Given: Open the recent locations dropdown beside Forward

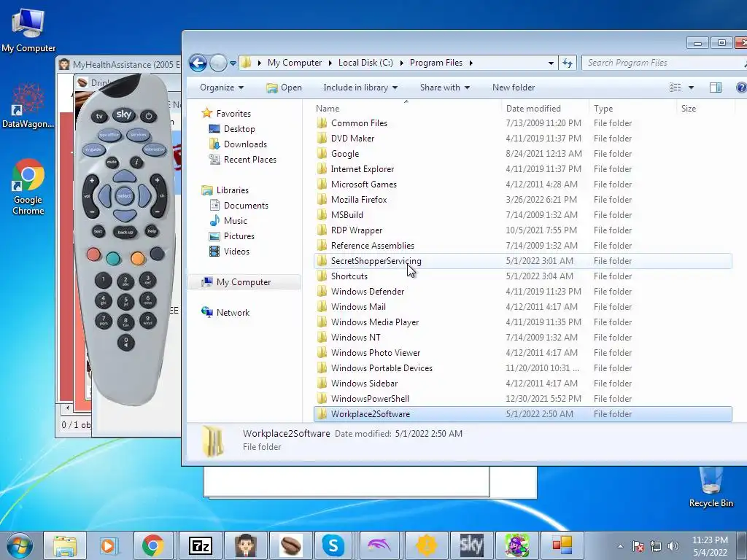Looking at the screenshot, I should coord(233,63).
